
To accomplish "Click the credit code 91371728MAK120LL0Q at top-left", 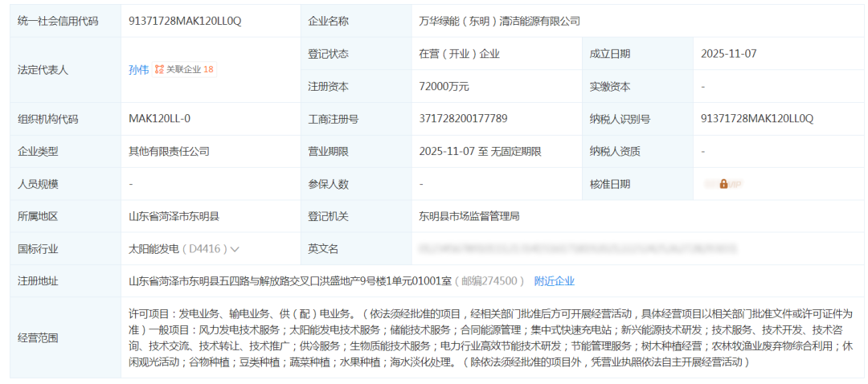I will pyautogui.click(x=185, y=21).
